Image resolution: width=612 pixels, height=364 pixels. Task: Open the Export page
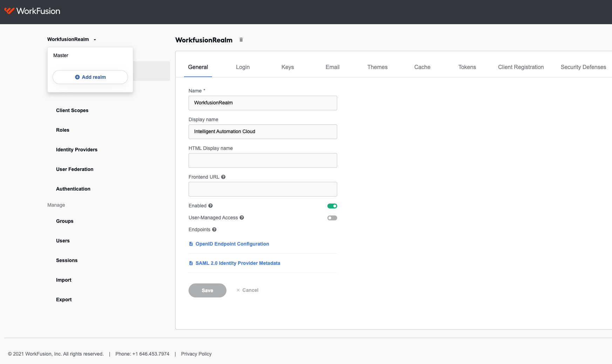(64, 300)
